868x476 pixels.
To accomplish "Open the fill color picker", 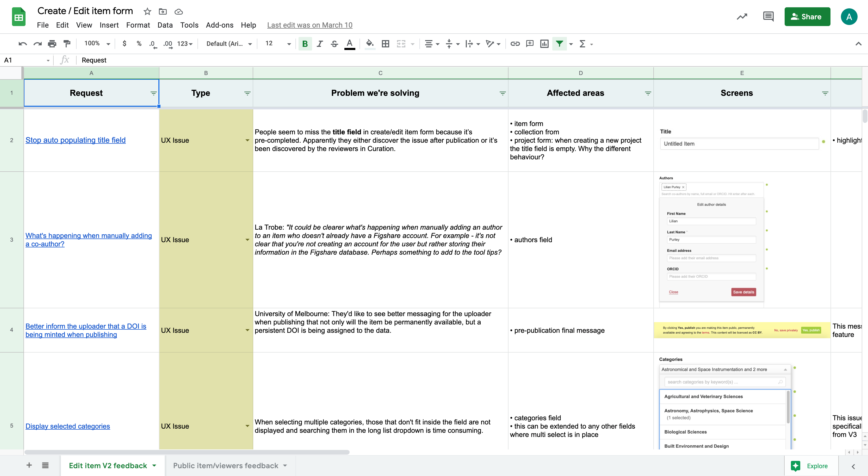I will (x=370, y=44).
